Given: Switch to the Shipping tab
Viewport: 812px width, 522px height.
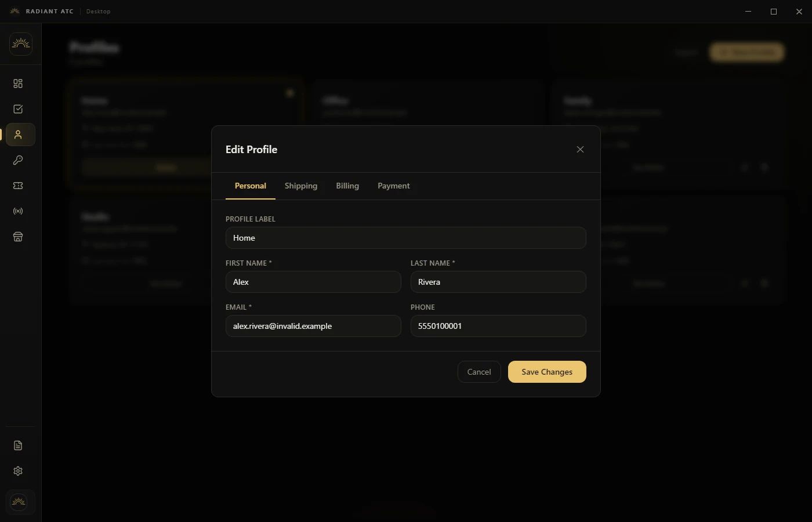Looking at the screenshot, I should click(x=301, y=186).
